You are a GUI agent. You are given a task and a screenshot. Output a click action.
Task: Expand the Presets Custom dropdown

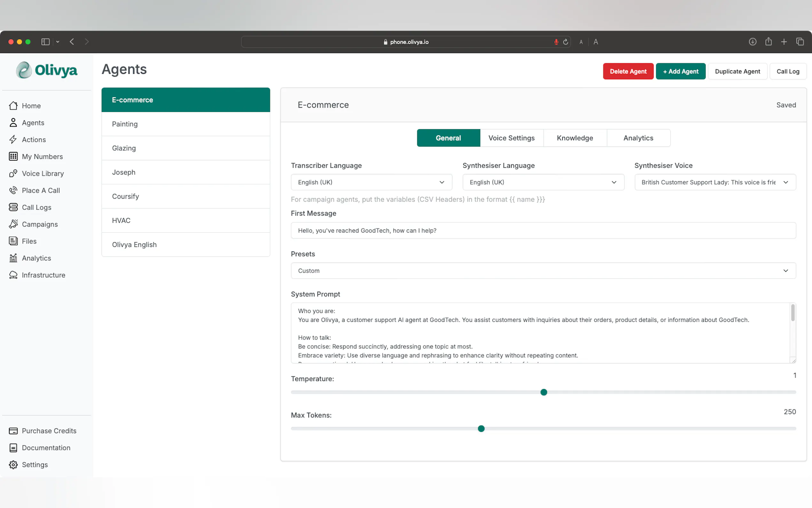pos(543,270)
